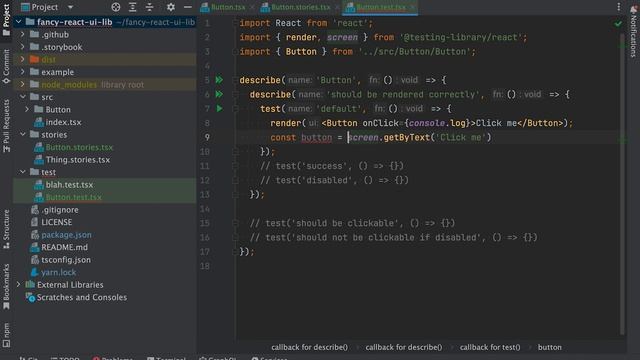640x360 pixels.
Task: Click the 'button' breadcrumb
Action: click(549, 347)
